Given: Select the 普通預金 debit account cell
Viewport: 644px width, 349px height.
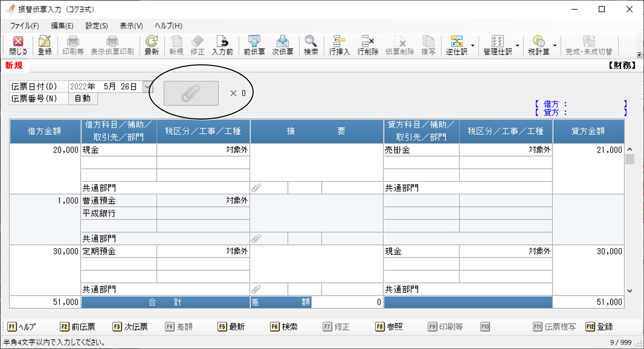Looking at the screenshot, I should click(119, 201).
